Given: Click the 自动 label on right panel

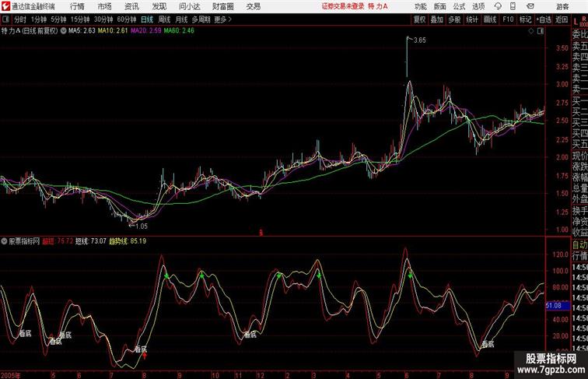Looking at the screenshot, I should [579, 244].
